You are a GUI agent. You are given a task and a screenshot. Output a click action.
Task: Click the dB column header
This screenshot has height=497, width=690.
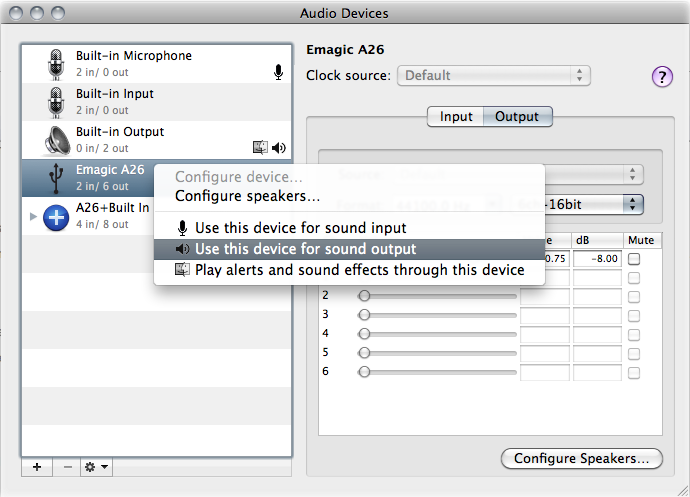(598, 240)
